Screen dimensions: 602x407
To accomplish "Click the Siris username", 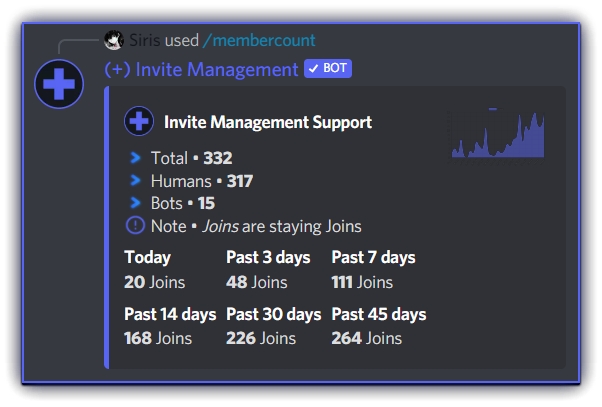I will click(145, 41).
